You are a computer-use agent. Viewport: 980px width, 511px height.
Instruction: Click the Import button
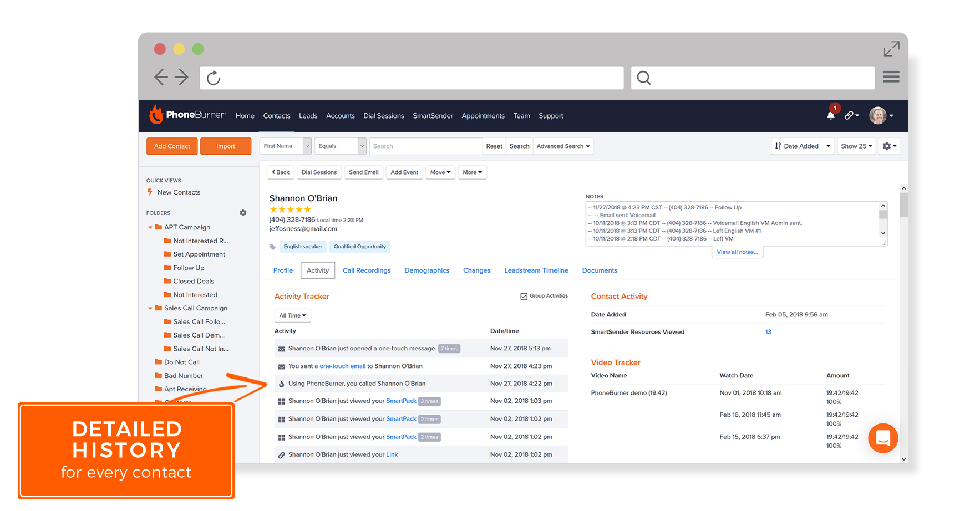click(226, 146)
